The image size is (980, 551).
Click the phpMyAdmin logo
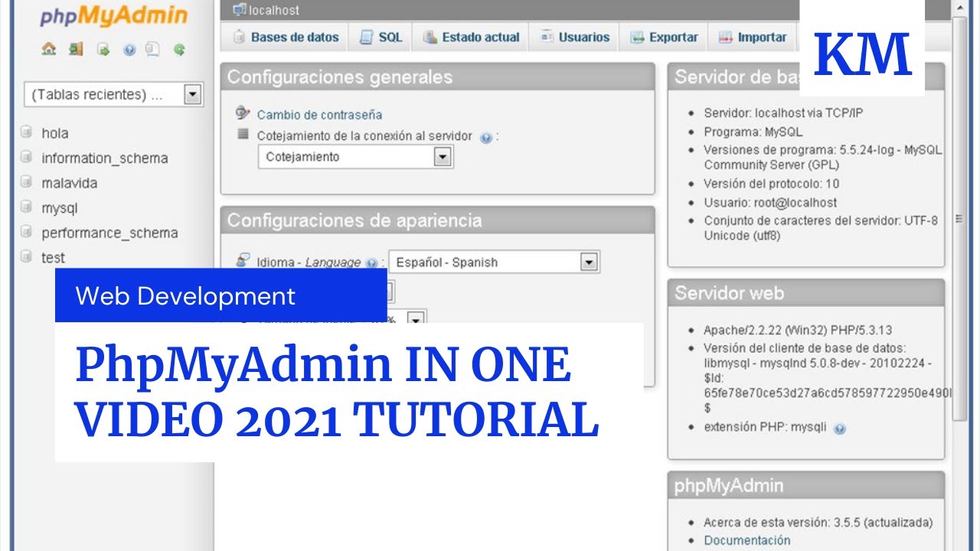click(x=113, y=17)
